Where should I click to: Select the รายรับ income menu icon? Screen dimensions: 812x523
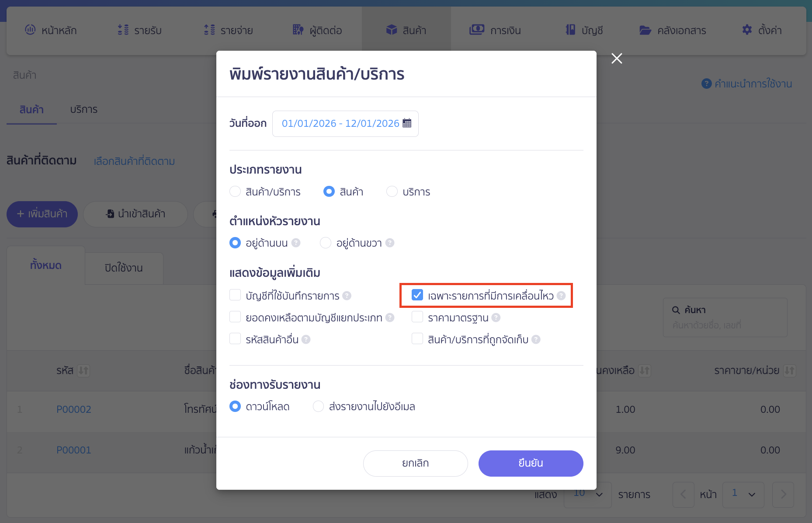[123, 30]
